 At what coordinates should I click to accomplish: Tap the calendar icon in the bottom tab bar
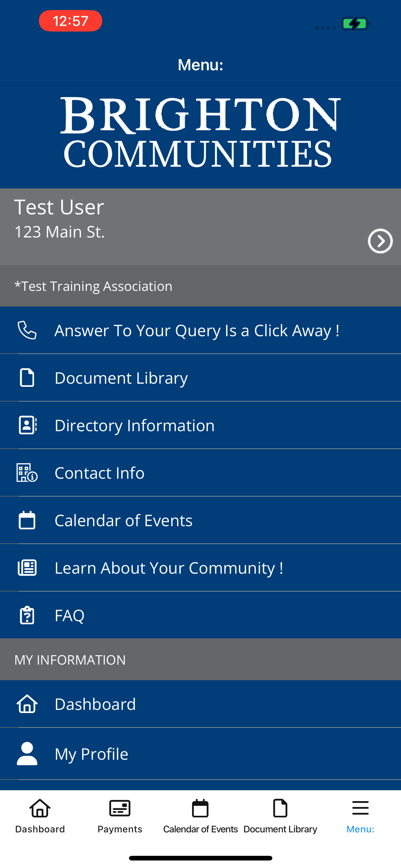tap(200, 808)
